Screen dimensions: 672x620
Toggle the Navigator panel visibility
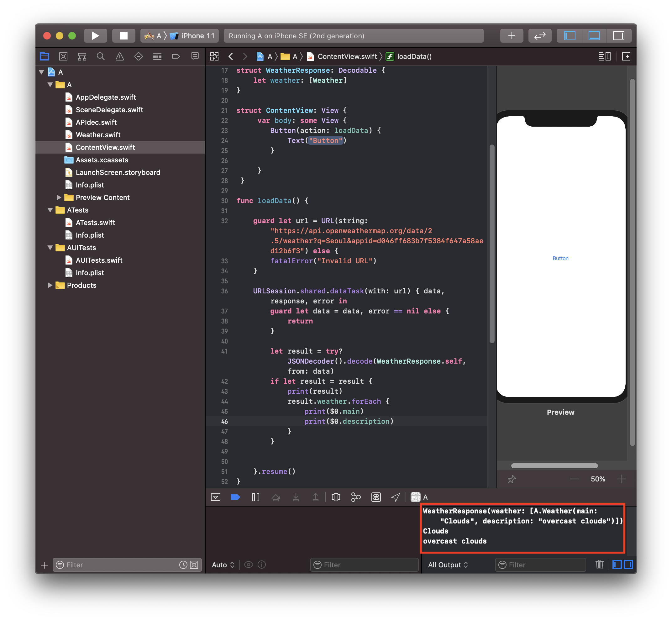tap(570, 36)
